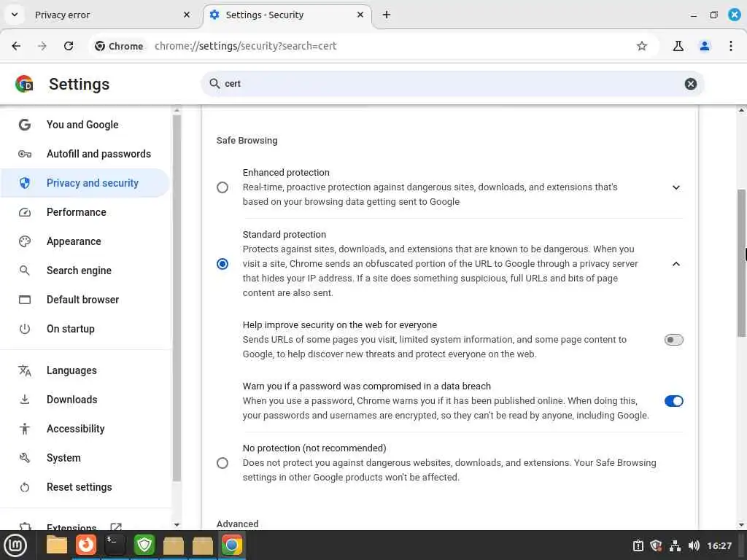Click the main page scrollbar thumb
Screen dimensions: 747x560
(x=741, y=263)
